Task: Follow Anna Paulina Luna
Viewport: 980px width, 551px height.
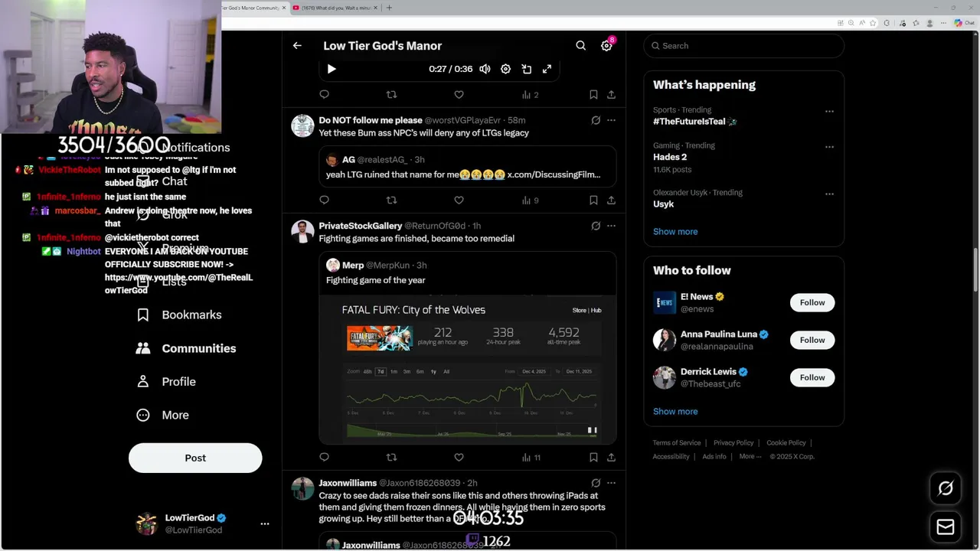Action: 812,340
